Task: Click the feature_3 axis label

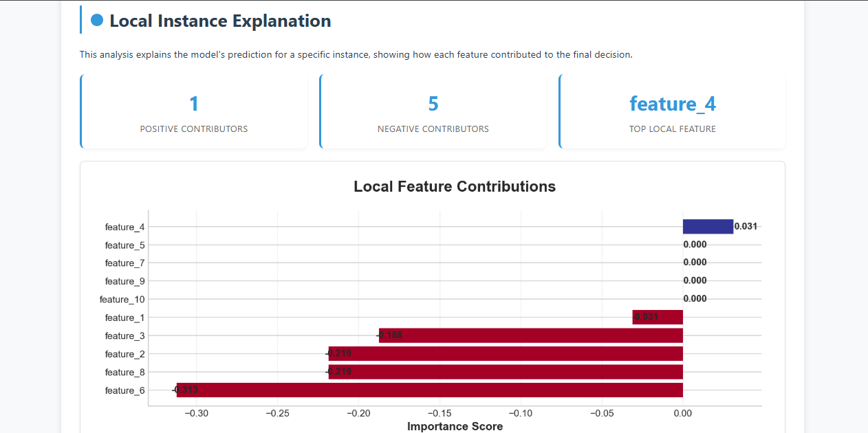Action: pyautogui.click(x=124, y=336)
